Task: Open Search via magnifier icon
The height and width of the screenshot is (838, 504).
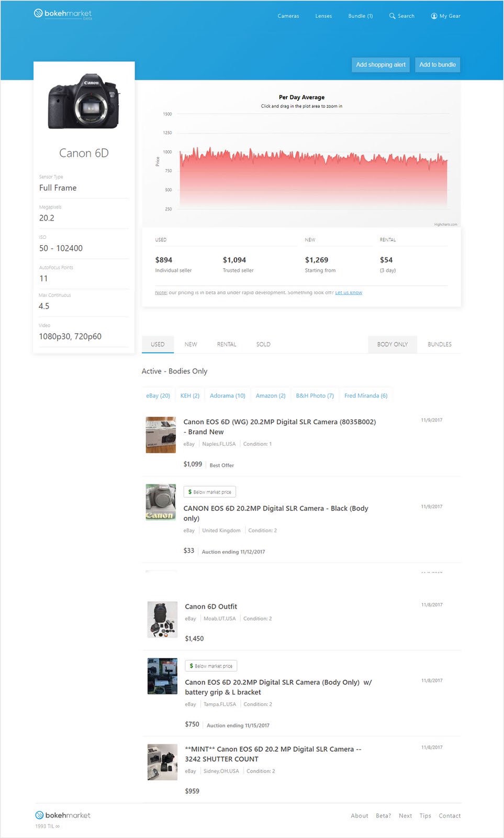Action: tap(392, 16)
